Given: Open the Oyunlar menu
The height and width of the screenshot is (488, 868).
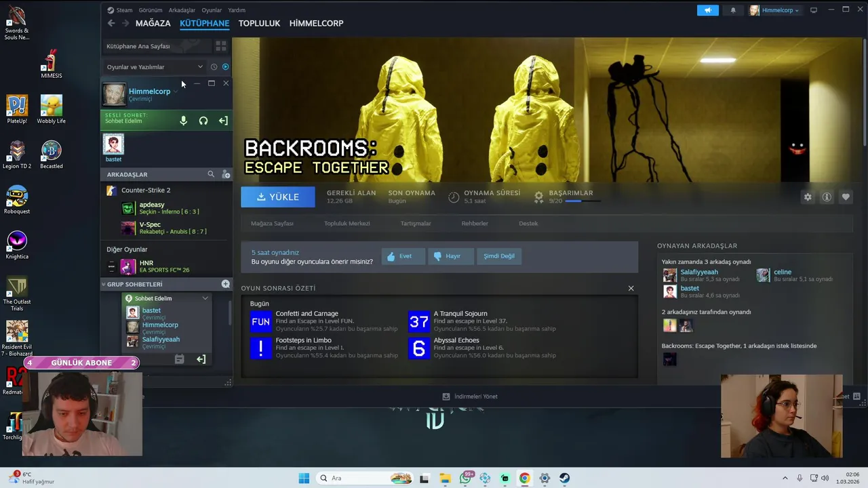Looking at the screenshot, I should pyautogui.click(x=212, y=10).
